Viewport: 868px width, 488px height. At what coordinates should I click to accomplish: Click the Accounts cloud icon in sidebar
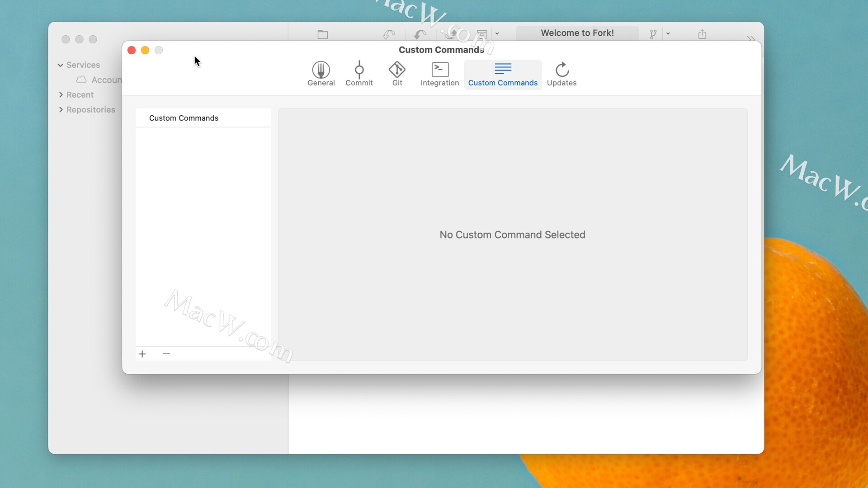click(x=81, y=80)
